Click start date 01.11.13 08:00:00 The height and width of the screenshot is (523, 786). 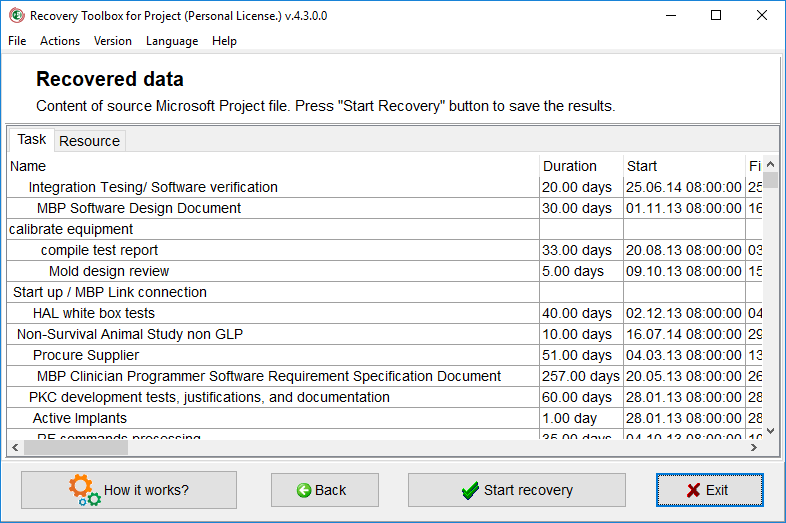(x=684, y=208)
